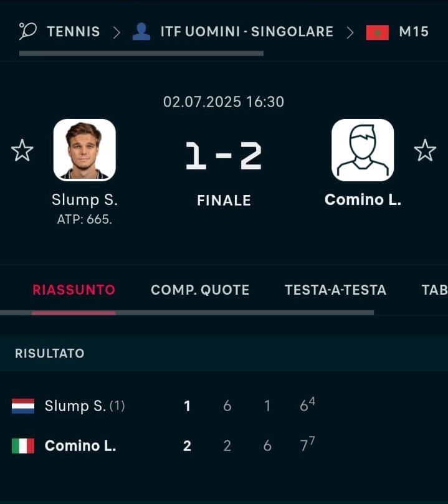The height and width of the screenshot is (504, 448).
Task: Toggle favorite star for Comino L.
Action: [425, 150]
